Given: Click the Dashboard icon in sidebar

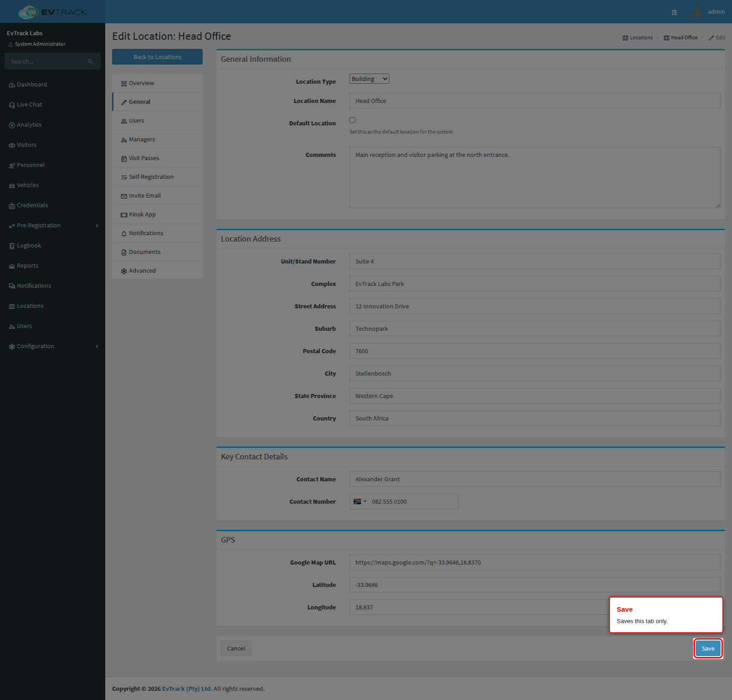Looking at the screenshot, I should point(12,85).
